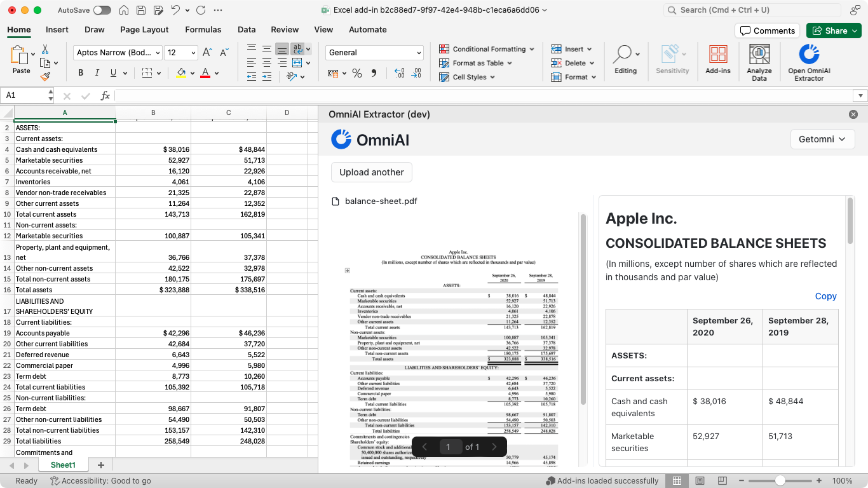Toggle bottom vertical alignment
The height and width of the screenshot is (488, 868).
point(282,49)
